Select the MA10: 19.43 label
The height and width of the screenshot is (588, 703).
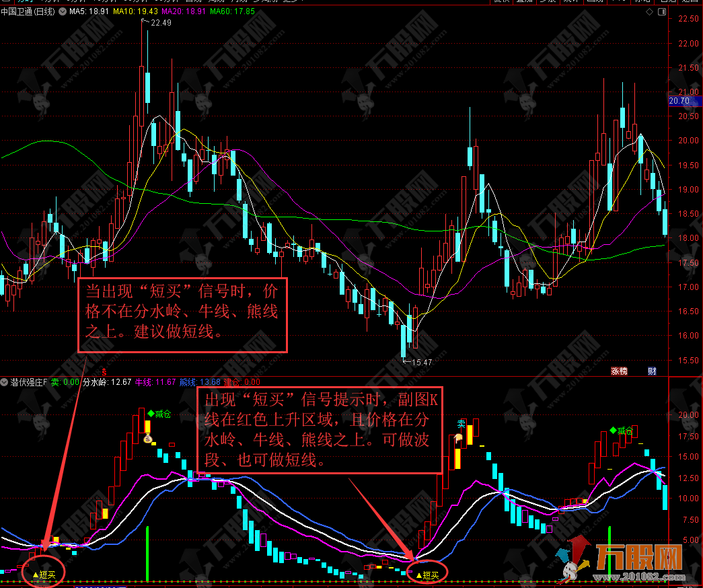click(135, 11)
